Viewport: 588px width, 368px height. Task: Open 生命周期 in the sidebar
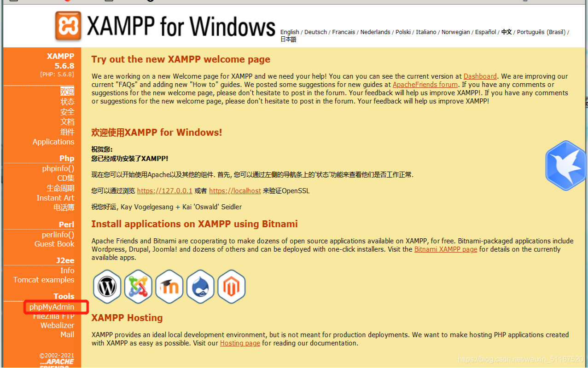tap(60, 188)
